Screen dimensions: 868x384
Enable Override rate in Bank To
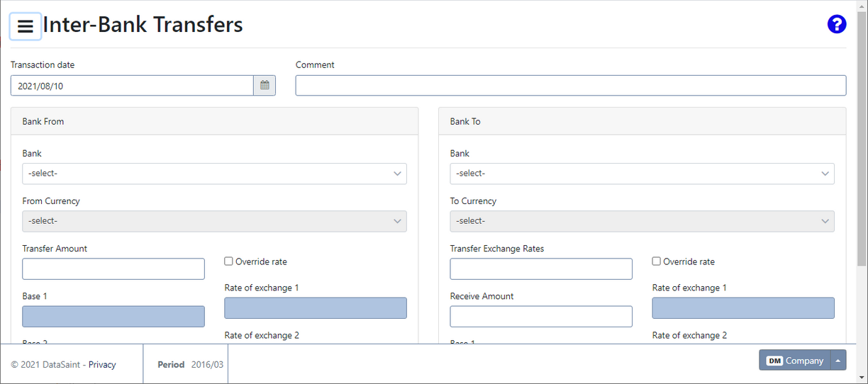click(656, 261)
